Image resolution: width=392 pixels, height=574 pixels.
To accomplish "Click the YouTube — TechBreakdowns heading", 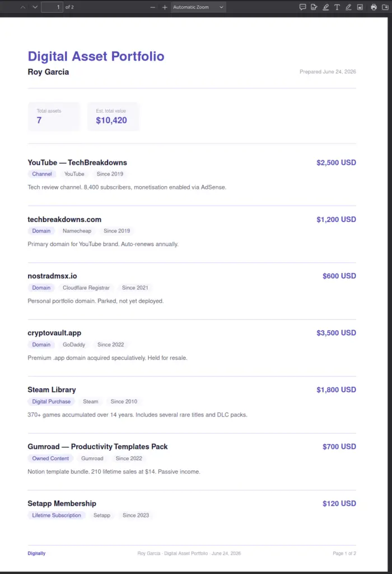I will point(77,163).
